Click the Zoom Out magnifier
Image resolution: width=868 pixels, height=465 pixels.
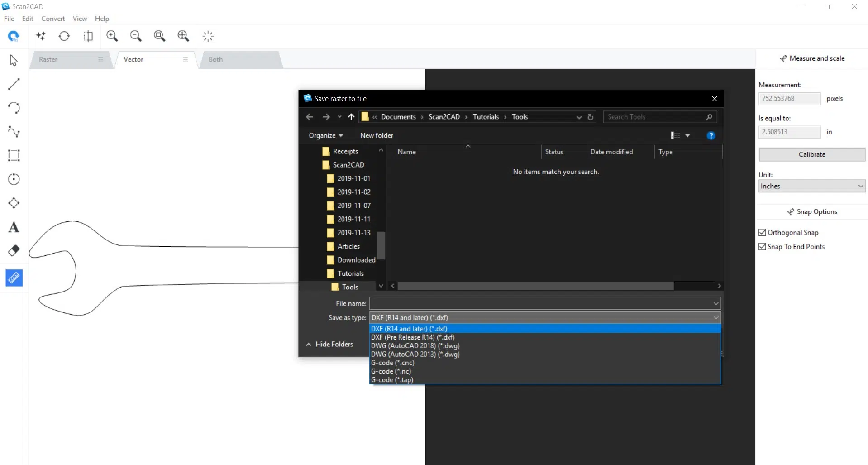[136, 36]
